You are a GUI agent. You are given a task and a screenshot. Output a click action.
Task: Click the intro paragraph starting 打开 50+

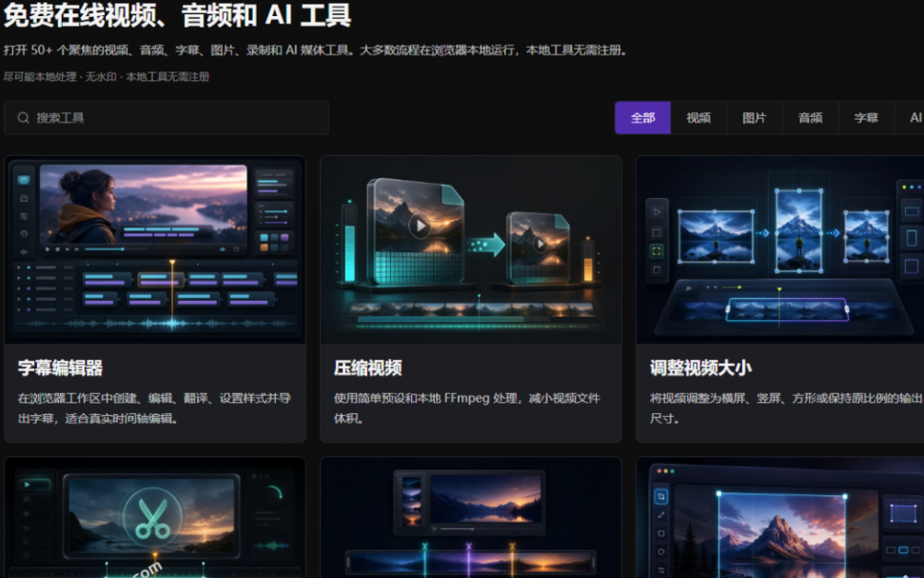[317, 50]
